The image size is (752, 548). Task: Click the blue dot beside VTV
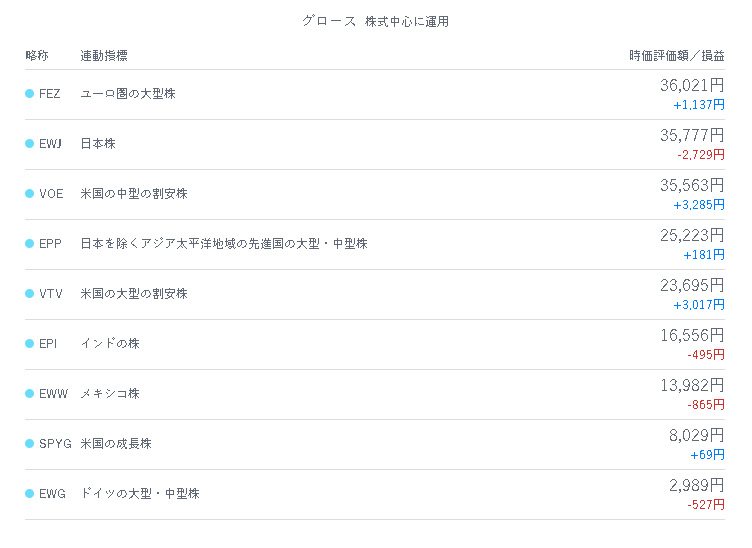coord(29,293)
